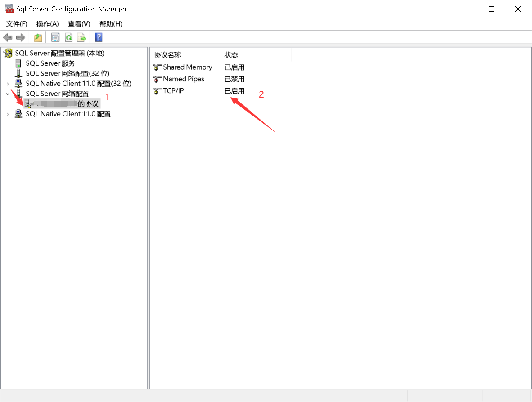Click the Back arrow toolbar icon
Image resolution: width=532 pixels, height=402 pixels.
[x=8, y=37]
